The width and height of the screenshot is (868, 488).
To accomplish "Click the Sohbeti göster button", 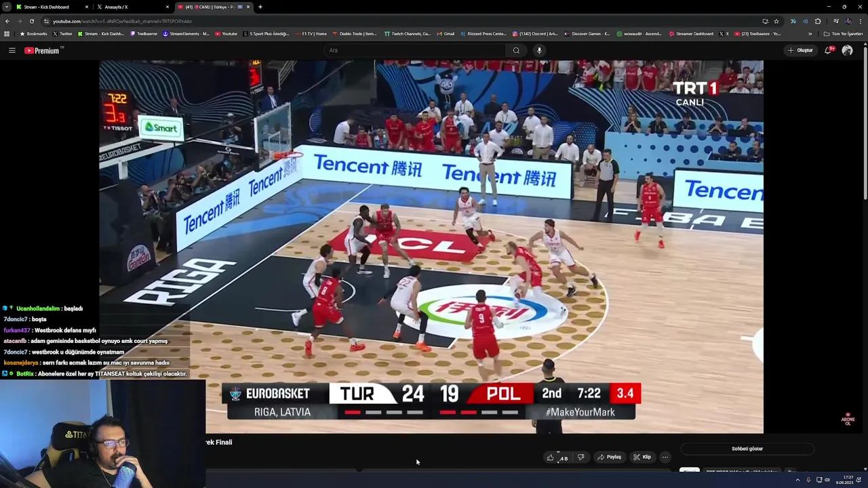I will tap(747, 449).
